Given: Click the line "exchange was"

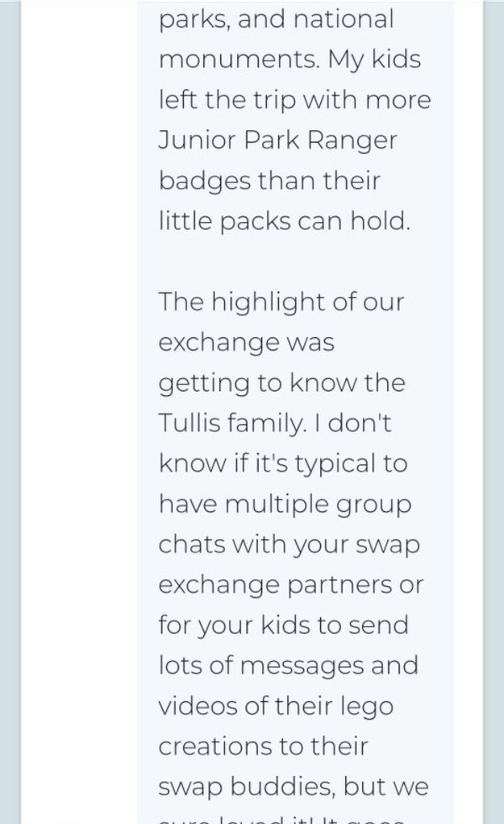Looking at the screenshot, I should tap(246, 343).
